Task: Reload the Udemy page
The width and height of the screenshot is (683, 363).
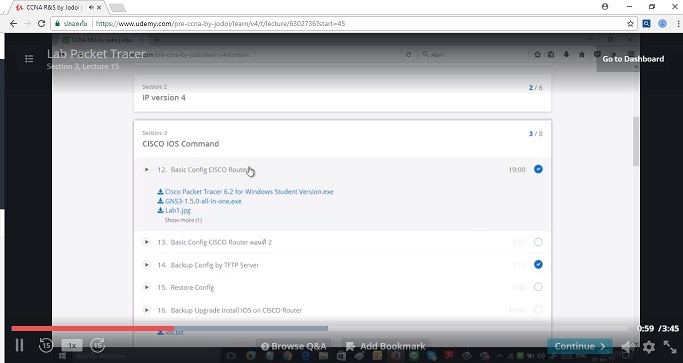Action: click(x=41, y=24)
